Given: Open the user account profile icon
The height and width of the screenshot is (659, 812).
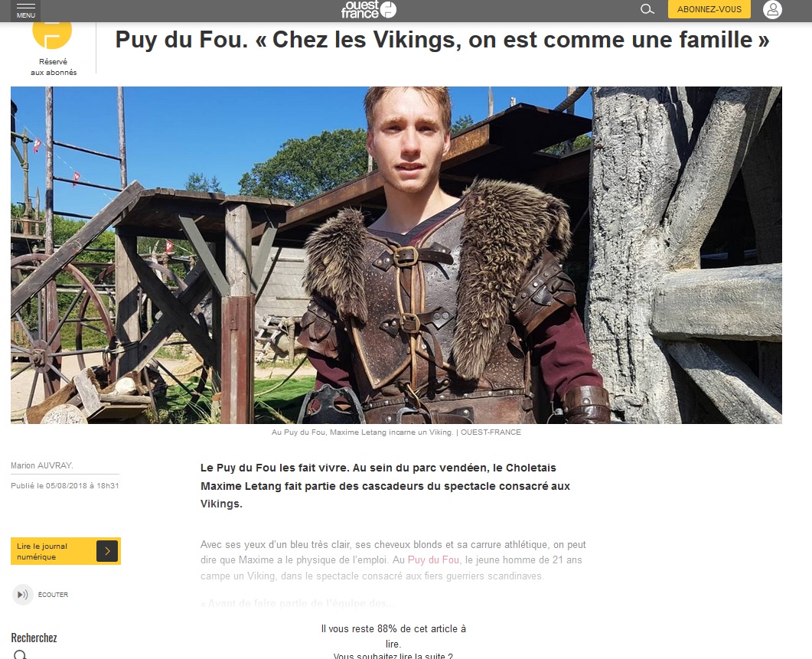Looking at the screenshot, I should click(772, 9).
